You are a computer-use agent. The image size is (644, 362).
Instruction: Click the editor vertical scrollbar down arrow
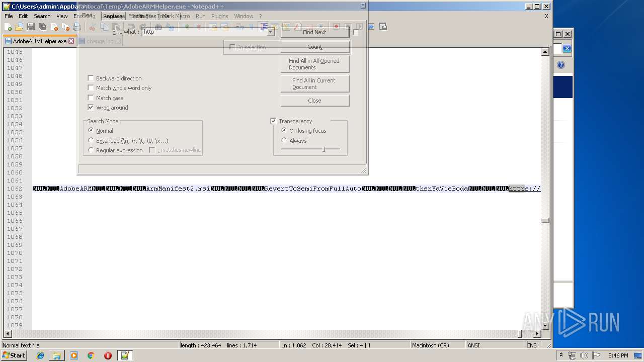click(545, 326)
